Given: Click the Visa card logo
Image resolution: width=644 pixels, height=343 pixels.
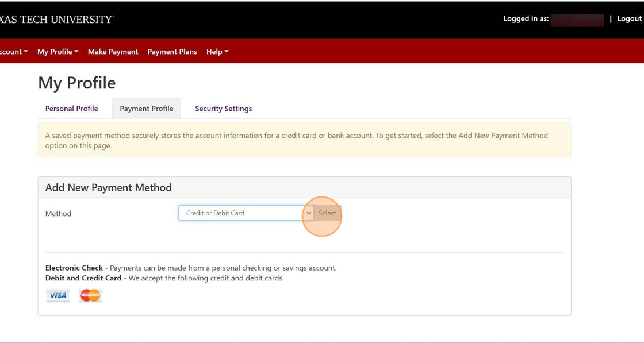Looking at the screenshot, I should (58, 295).
